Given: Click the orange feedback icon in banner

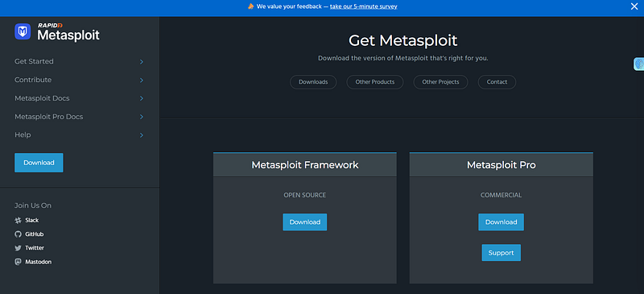Looking at the screenshot, I should [250, 6].
